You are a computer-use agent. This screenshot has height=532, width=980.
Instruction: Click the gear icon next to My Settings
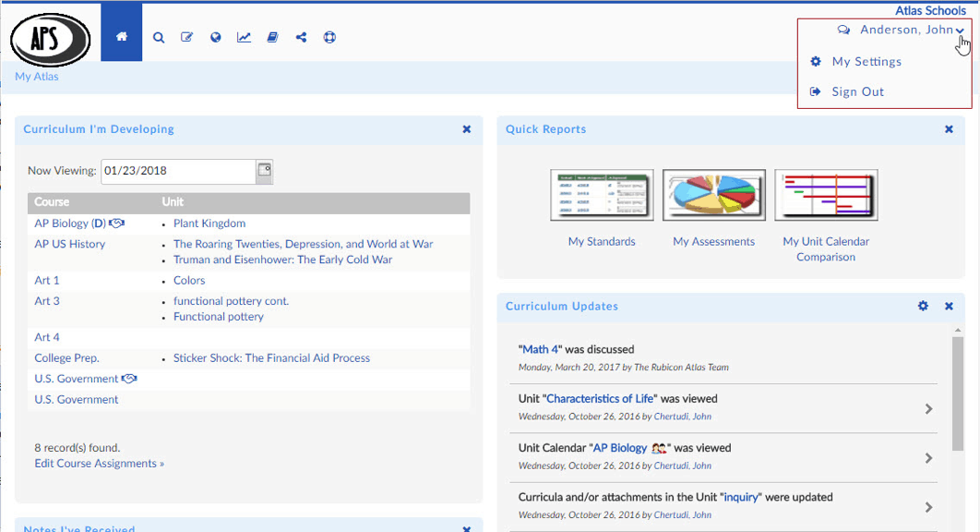tap(816, 61)
